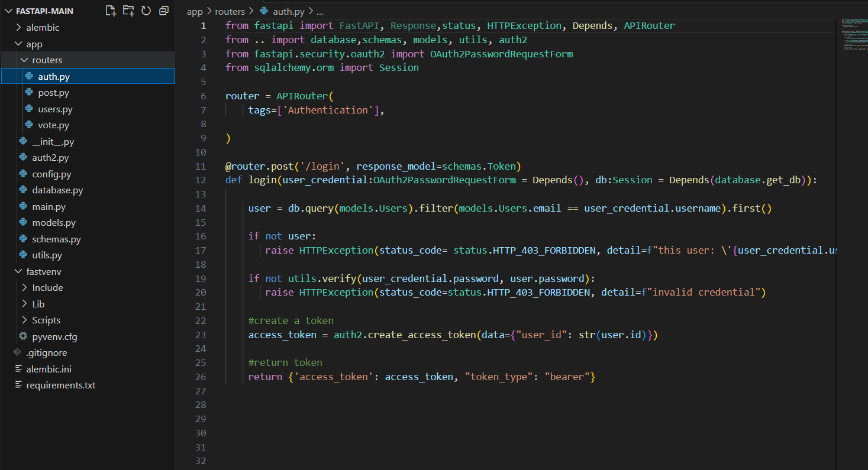This screenshot has height=470, width=868.
Task: Click the Python icon beside database.py
Action: (23, 190)
